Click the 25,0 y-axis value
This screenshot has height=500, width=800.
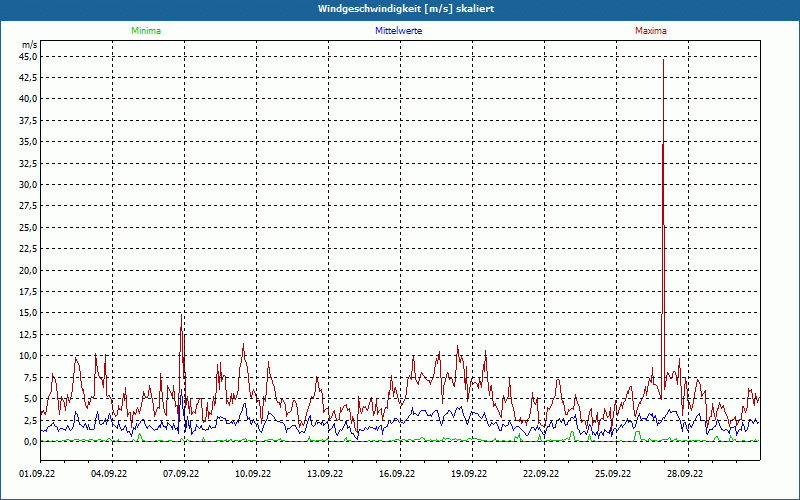[29, 228]
